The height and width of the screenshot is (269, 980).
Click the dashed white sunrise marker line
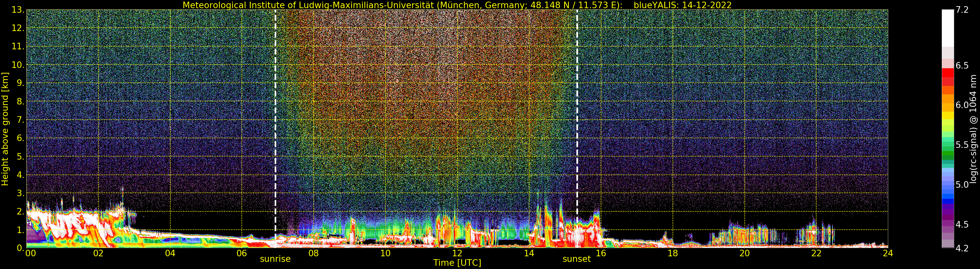click(x=275, y=129)
